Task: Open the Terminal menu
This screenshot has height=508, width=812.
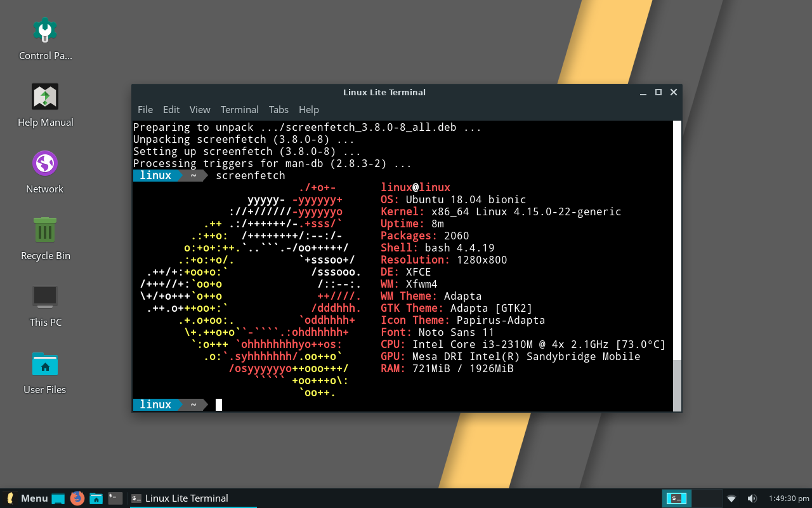Action: (239, 110)
